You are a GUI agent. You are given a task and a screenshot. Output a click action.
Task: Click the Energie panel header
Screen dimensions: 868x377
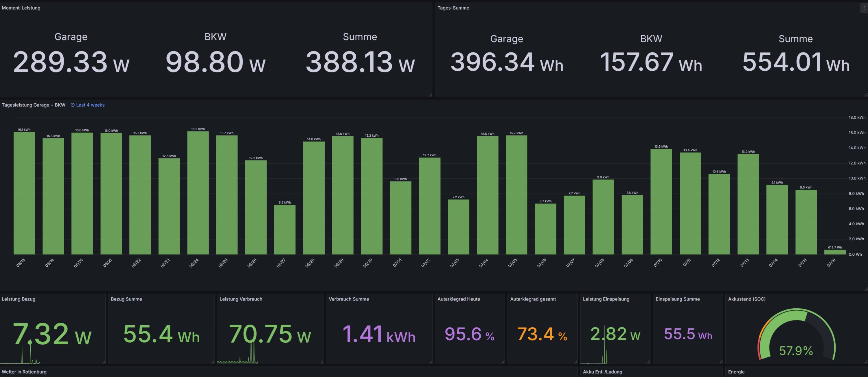[x=736, y=372]
